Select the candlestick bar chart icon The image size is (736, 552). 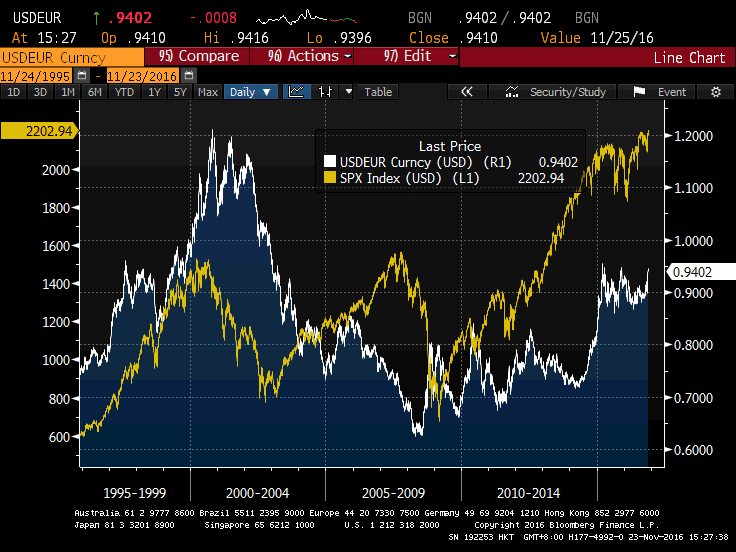(325, 92)
